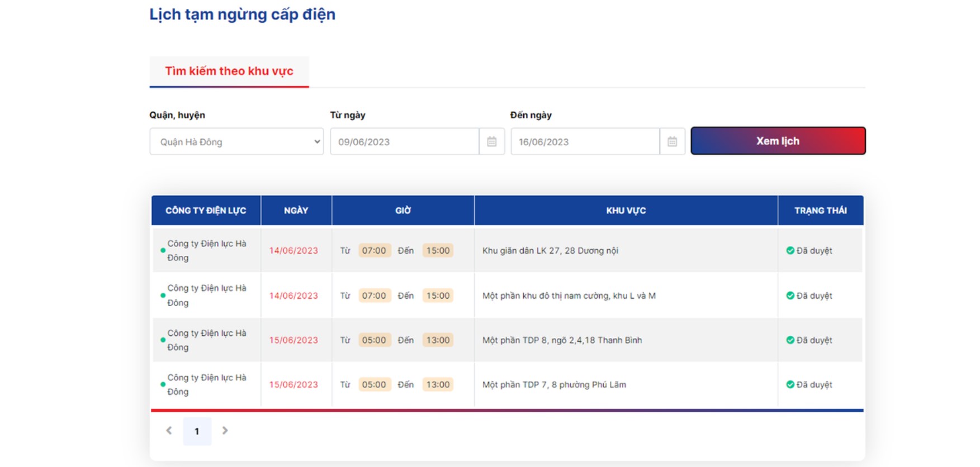Go to previous page arrow
980x467 pixels.
click(169, 431)
